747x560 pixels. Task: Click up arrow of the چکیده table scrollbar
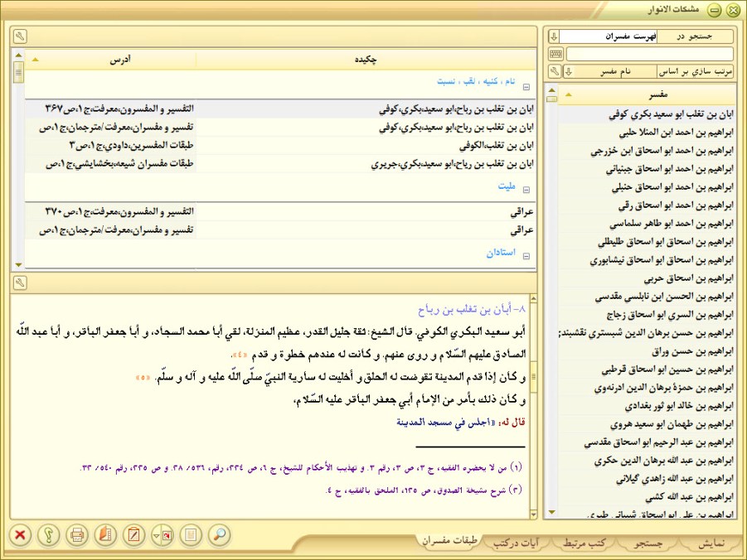click(18, 56)
